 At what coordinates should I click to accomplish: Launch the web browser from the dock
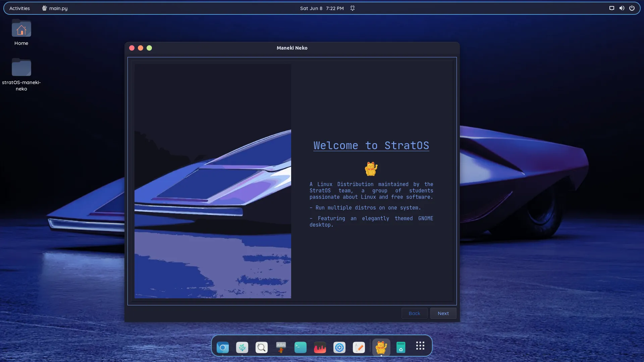coord(223,347)
